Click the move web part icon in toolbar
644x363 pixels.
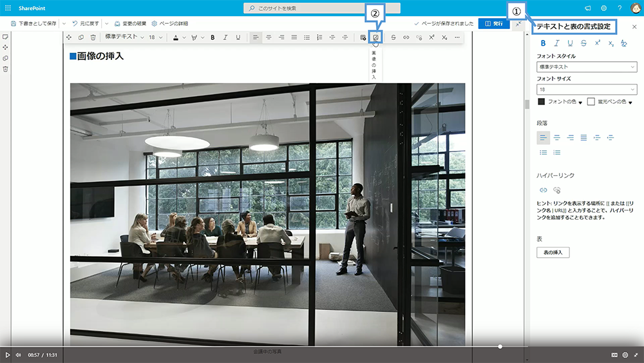[x=69, y=37]
